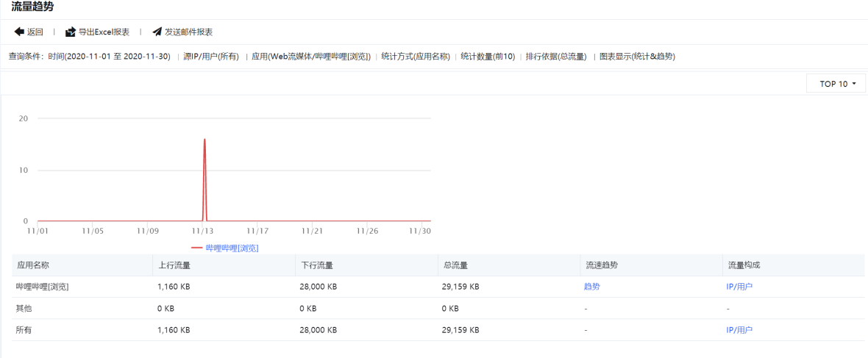Screen dimensions: 868x358
Task: Click the 下行流量 column header
Action: click(317, 265)
